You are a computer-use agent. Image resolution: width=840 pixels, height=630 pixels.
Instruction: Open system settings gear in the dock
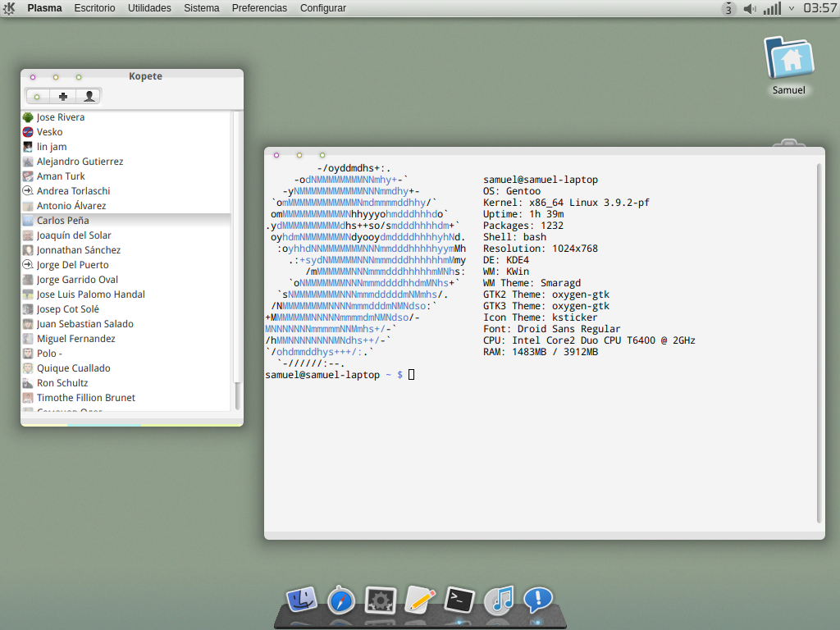[x=381, y=600]
